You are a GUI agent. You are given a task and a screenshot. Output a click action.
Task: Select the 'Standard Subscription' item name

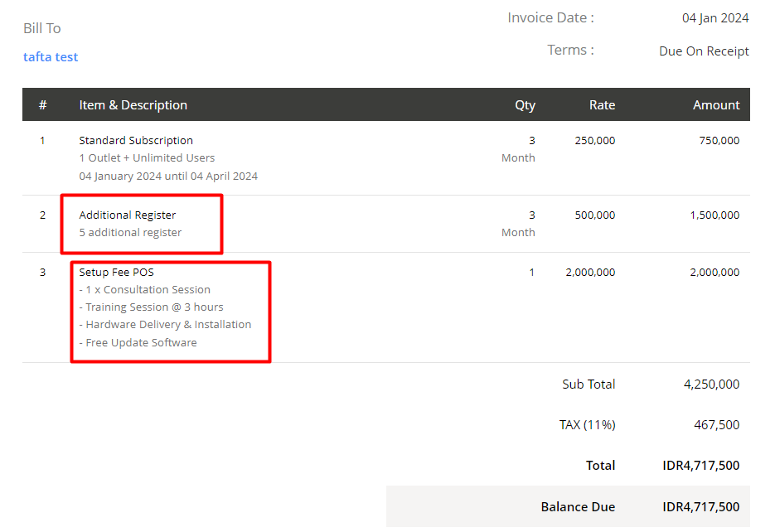(136, 141)
